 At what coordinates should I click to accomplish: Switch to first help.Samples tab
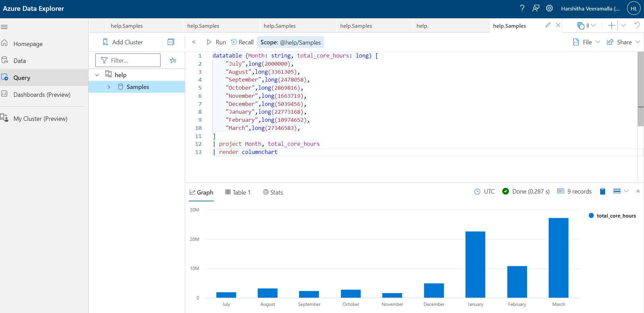(127, 26)
